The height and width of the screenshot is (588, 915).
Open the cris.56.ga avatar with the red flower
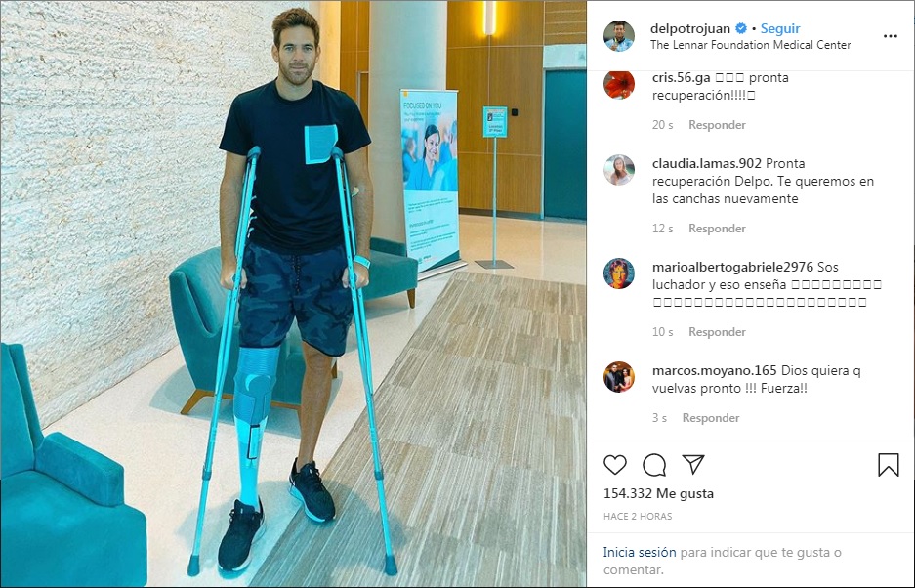click(x=618, y=85)
